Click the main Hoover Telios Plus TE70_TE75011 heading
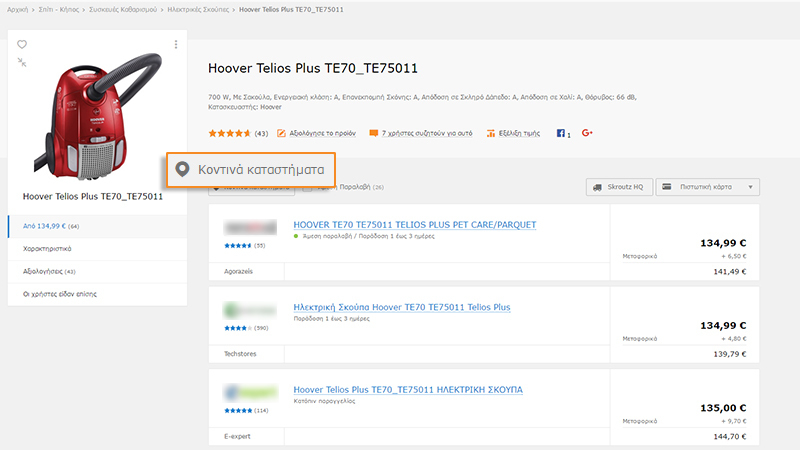800x450 pixels. [x=313, y=68]
